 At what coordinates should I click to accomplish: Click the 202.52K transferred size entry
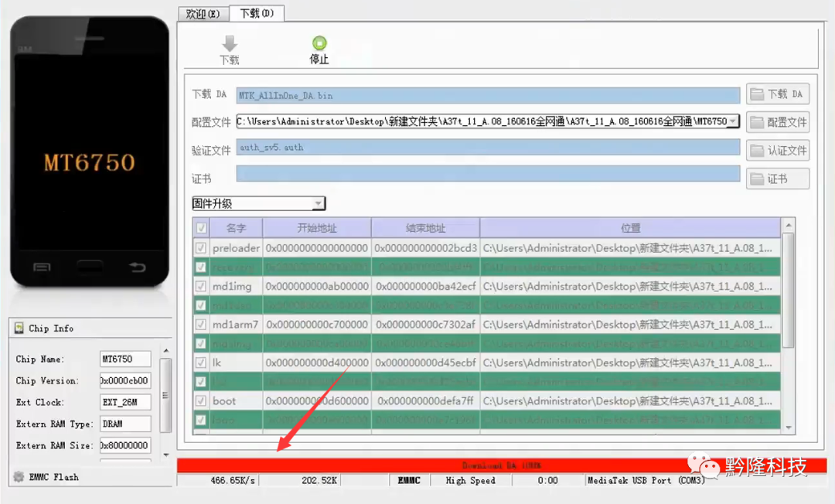pos(319,481)
